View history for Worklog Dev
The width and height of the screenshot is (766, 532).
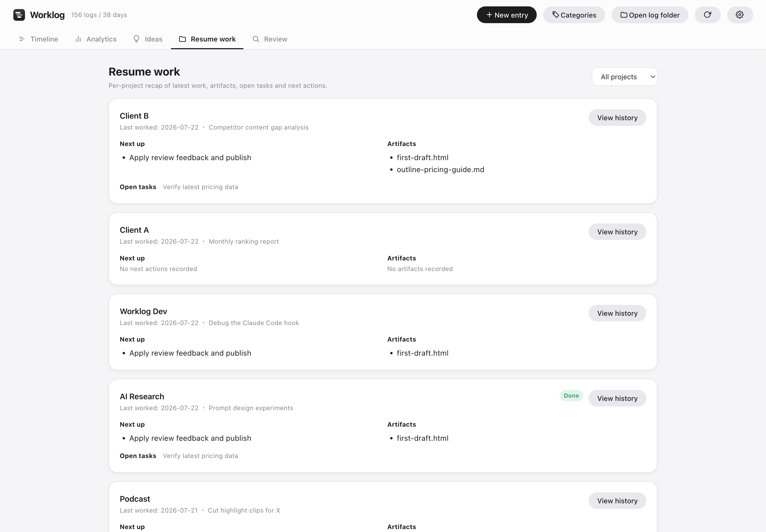617,313
